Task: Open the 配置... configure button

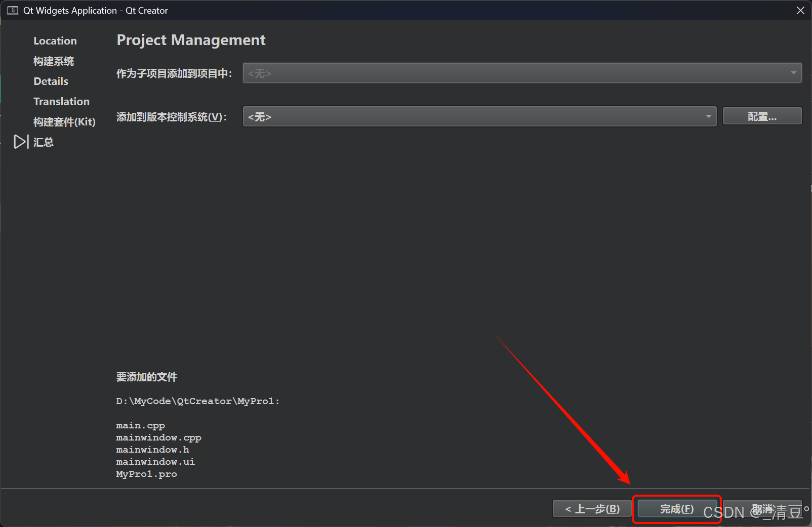Action: point(762,116)
